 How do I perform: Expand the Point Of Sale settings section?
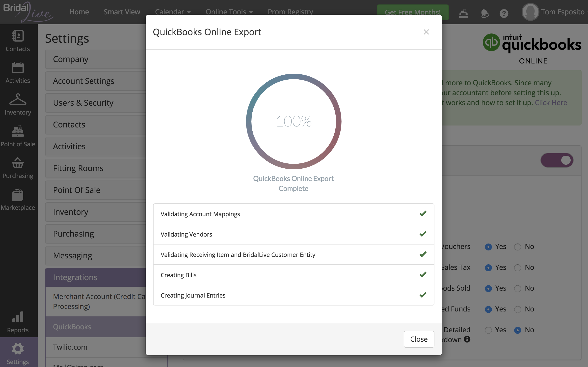point(96,190)
